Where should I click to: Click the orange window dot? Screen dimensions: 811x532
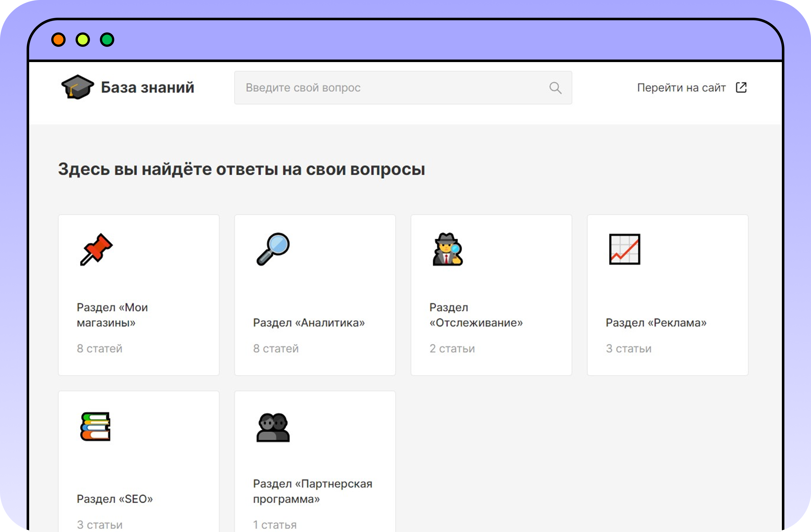(x=58, y=40)
